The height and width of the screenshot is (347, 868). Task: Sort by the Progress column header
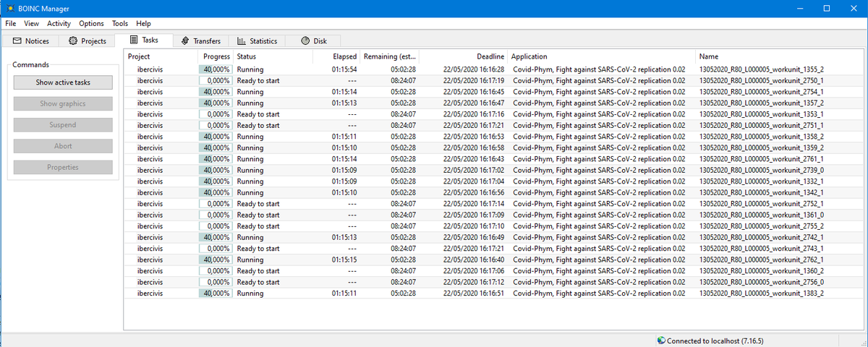pos(215,56)
